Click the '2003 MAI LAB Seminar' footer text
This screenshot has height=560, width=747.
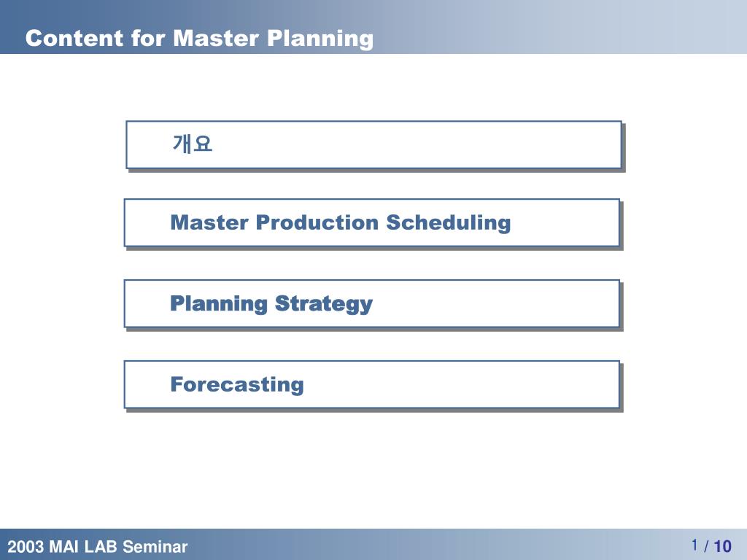[x=98, y=546]
